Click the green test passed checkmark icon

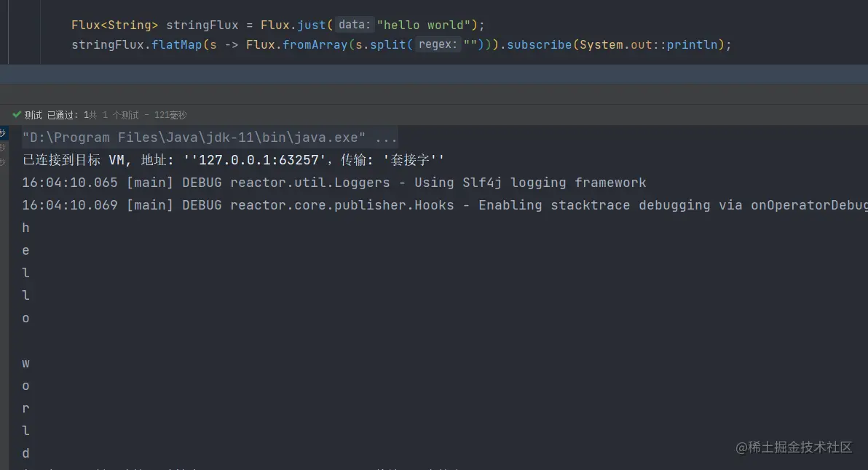click(x=17, y=114)
